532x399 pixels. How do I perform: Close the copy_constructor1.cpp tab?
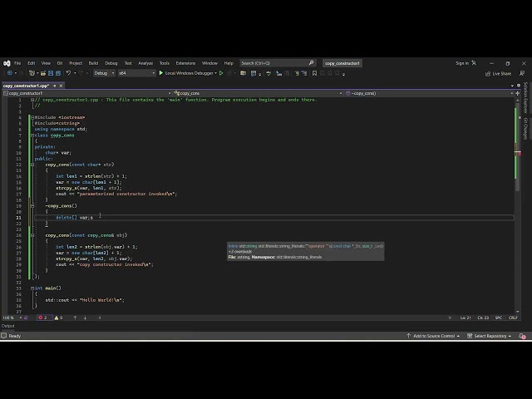(x=61, y=86)
